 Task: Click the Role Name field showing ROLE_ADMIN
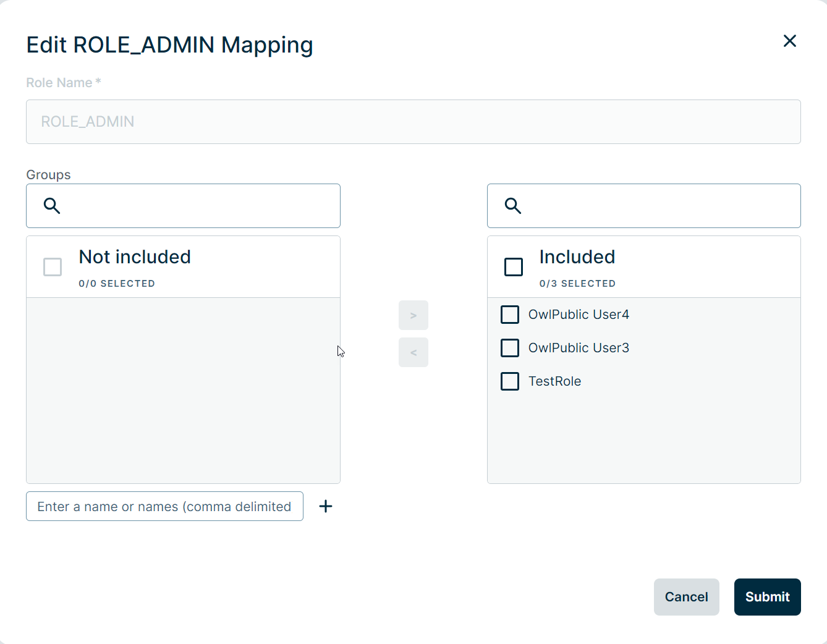click(x=413, y=122)
